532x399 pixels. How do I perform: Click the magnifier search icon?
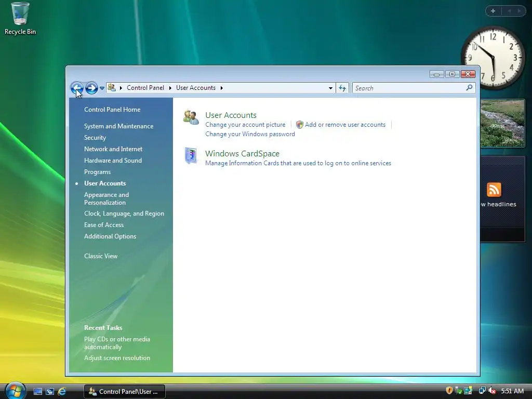tap(469, 88)
